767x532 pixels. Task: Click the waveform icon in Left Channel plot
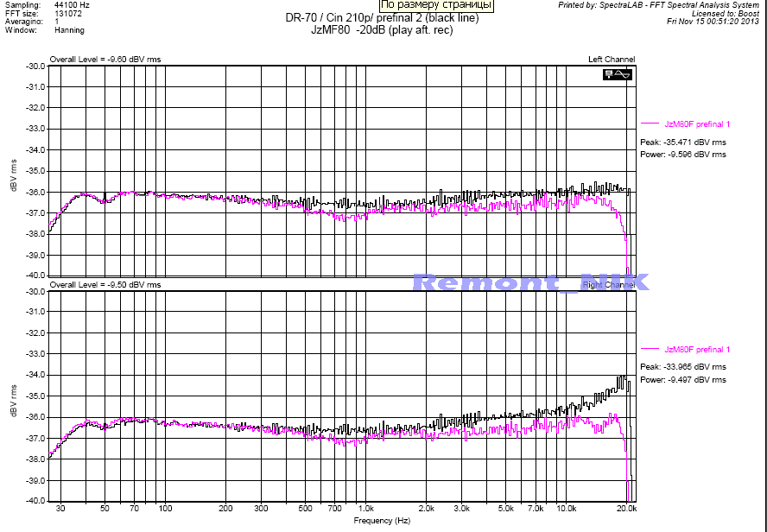click(x=618, y=75)
